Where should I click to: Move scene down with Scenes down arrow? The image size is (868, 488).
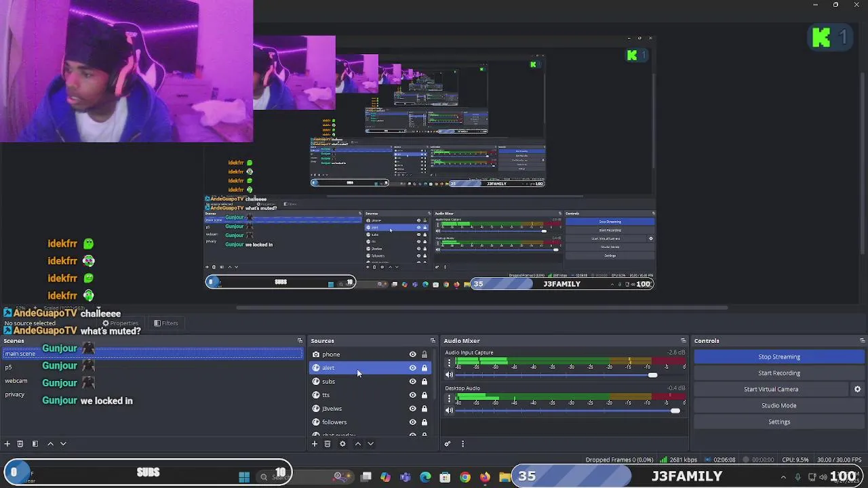pyautogui.click(x=63, y=444)
